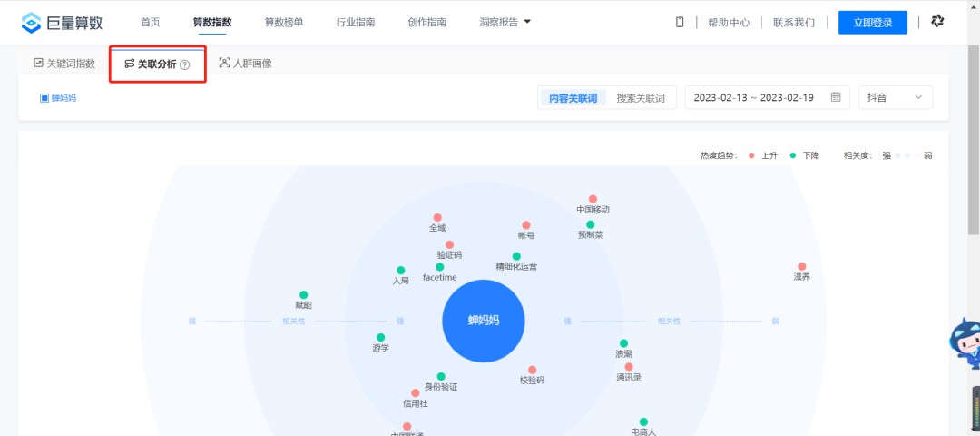Open the date range picker field
This screenshot has width=980, height=436.
768,97
